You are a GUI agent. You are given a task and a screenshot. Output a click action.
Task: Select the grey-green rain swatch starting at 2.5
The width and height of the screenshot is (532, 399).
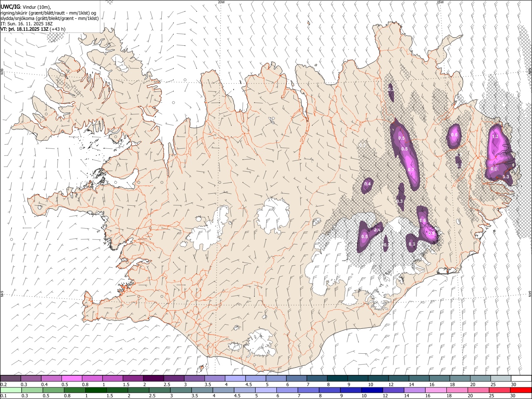click(x=160, y=390)
